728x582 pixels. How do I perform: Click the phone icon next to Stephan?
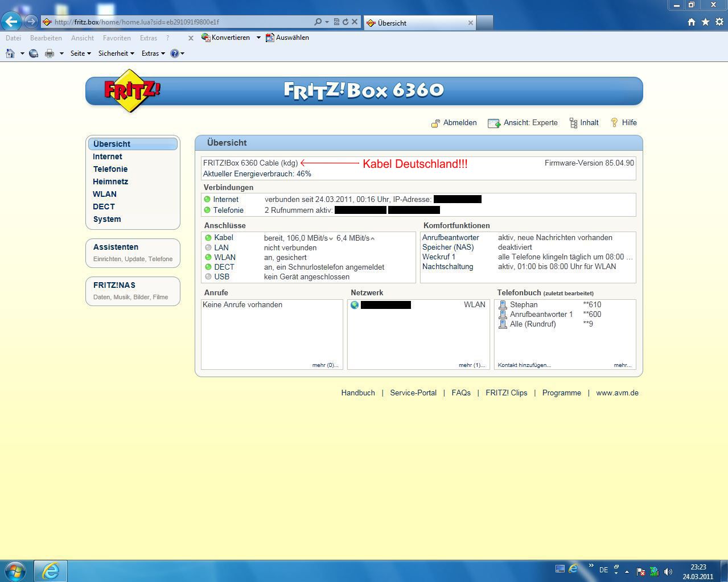point(503,305)
